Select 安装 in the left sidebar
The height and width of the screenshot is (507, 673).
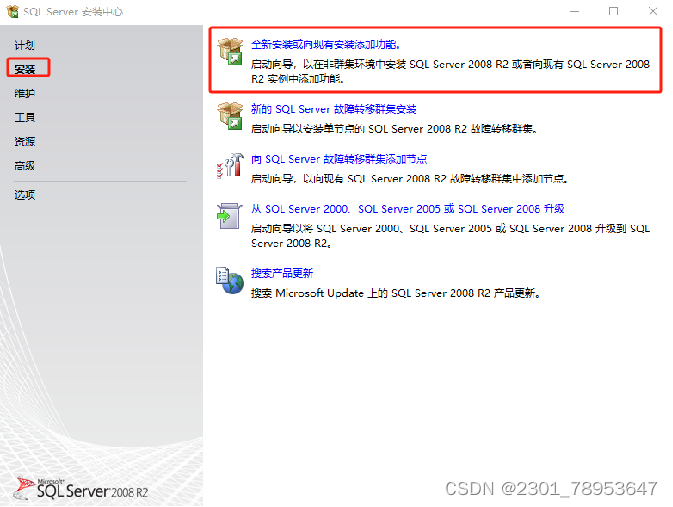click(24, 69)
